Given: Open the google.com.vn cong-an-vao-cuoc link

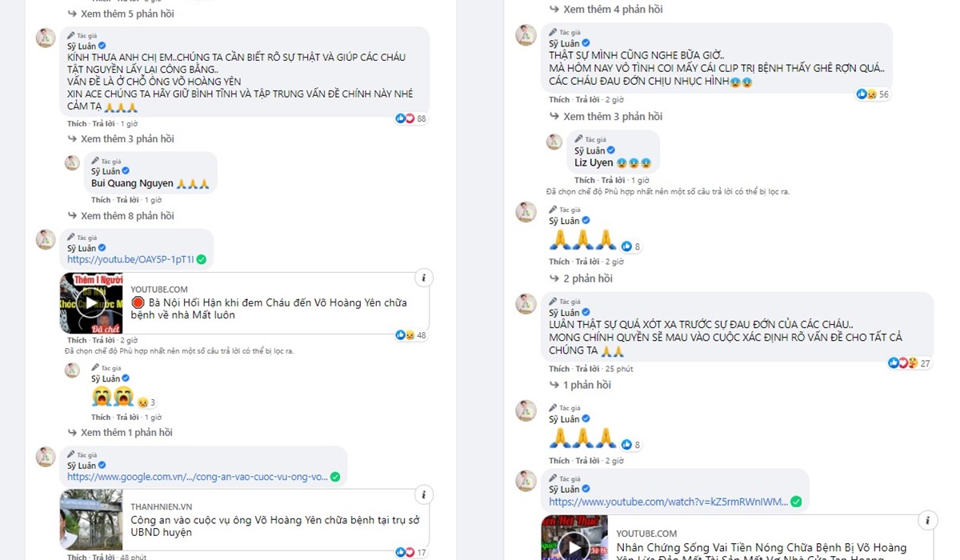Looking at the screenshot, I should (x=198, y=477).
